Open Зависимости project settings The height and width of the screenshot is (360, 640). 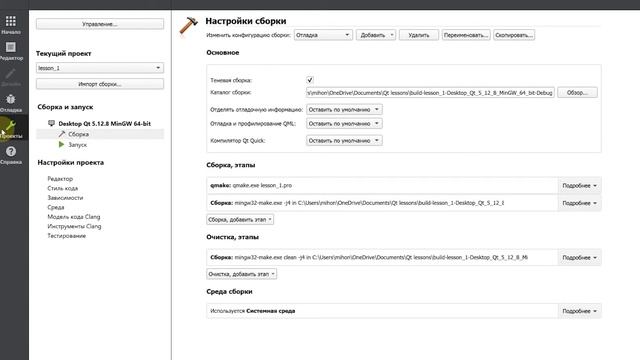coord(65,198)
